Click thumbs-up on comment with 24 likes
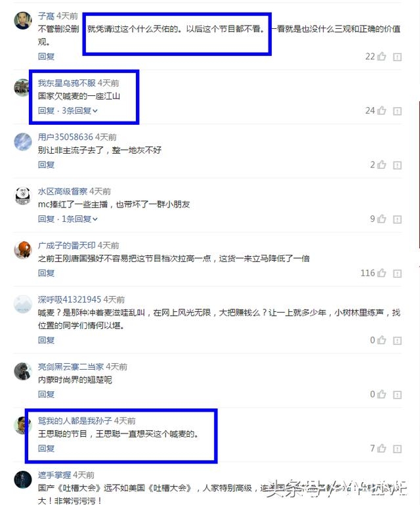The width and height of the screenshot is (420, 505). [382, 110]
